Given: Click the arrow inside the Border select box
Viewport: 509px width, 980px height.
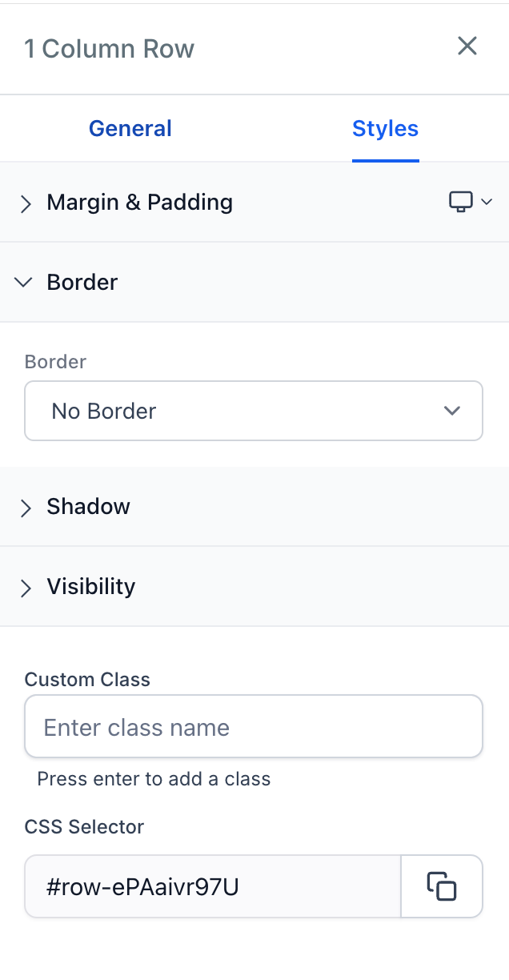Looking at the screenshot, I should click(452, 411).
